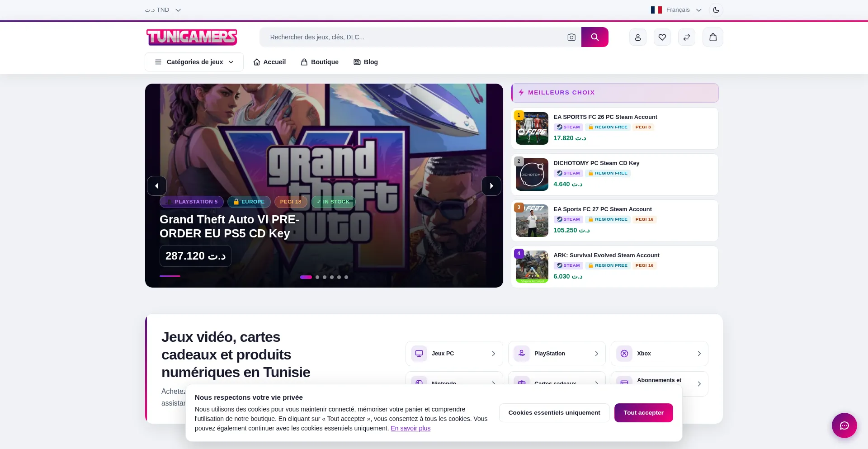
Task: Select the second carousel dot
Action: (x=317, y=277)
